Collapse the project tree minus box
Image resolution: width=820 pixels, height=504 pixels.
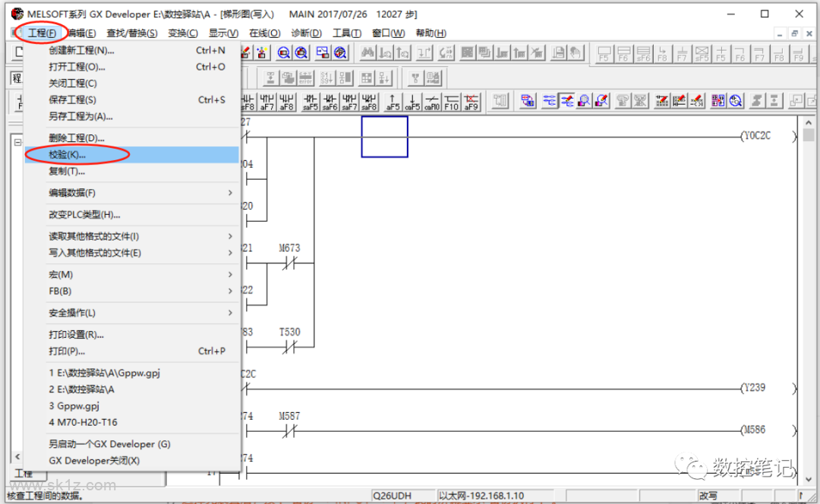click(x=17, y=142)
